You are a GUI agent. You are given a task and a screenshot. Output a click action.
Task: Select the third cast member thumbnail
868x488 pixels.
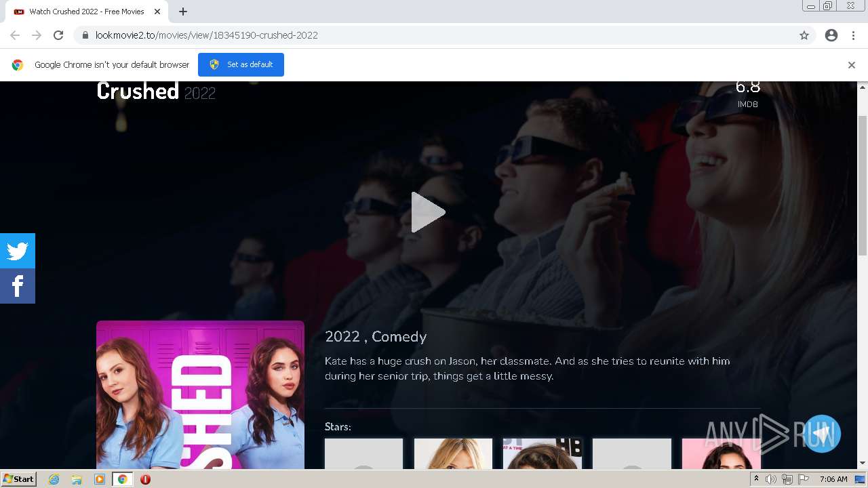(542, 453)
